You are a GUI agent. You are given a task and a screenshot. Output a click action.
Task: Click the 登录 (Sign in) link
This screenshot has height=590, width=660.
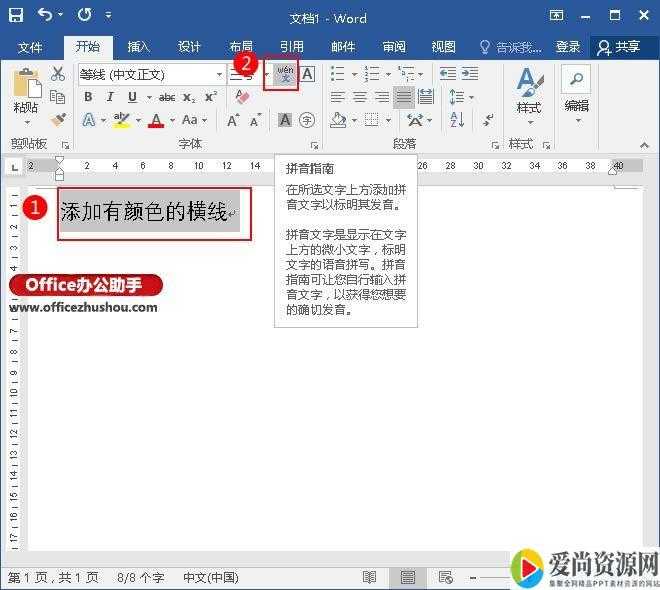(568, 47)
